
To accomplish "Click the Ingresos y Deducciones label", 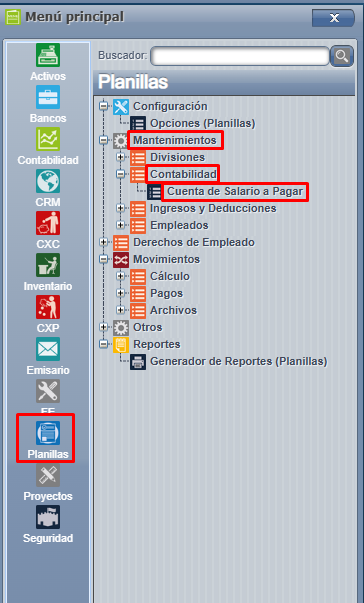I will tap(213, 208).
